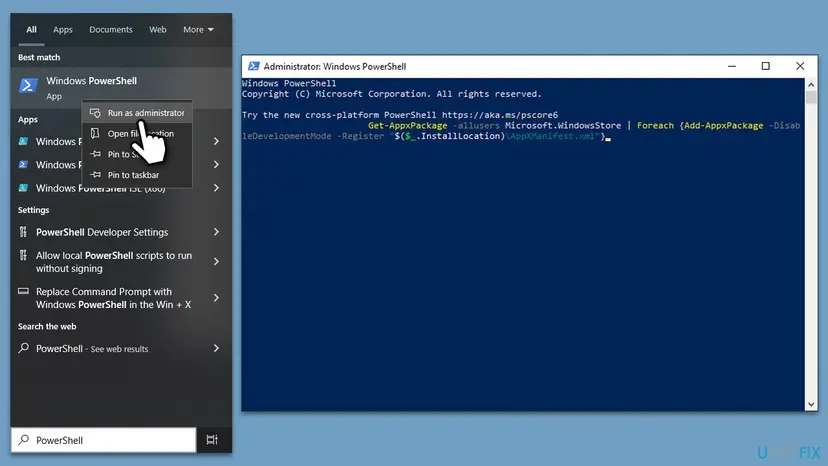Click the Replace Command Prompt setting icon

pos(23,291)
